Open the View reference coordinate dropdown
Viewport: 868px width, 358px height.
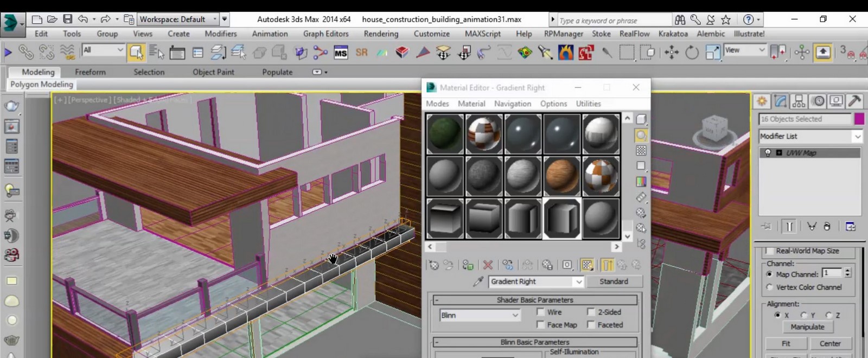point(745,50)
